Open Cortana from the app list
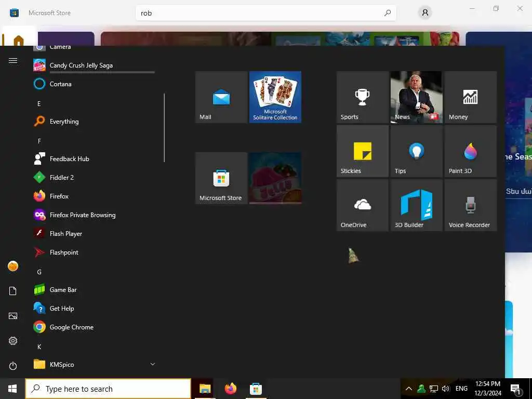Screen dimensions: 532x399 coord(94,84)
